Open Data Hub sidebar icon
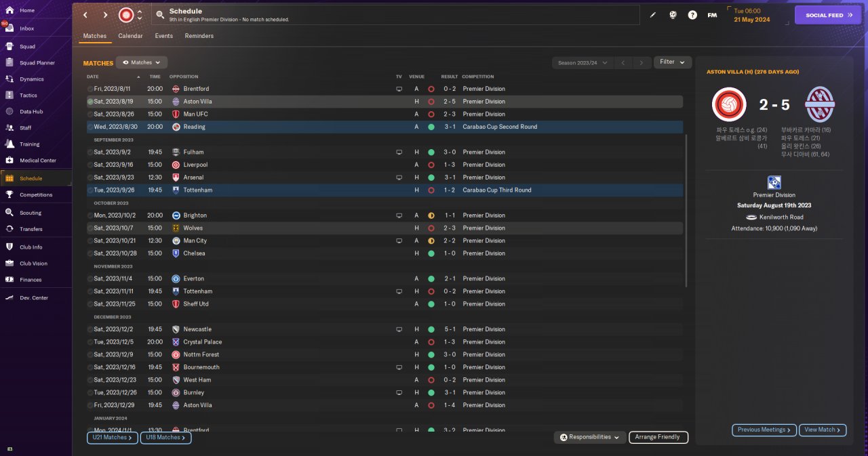868x456 pixels. click(9, 112)
